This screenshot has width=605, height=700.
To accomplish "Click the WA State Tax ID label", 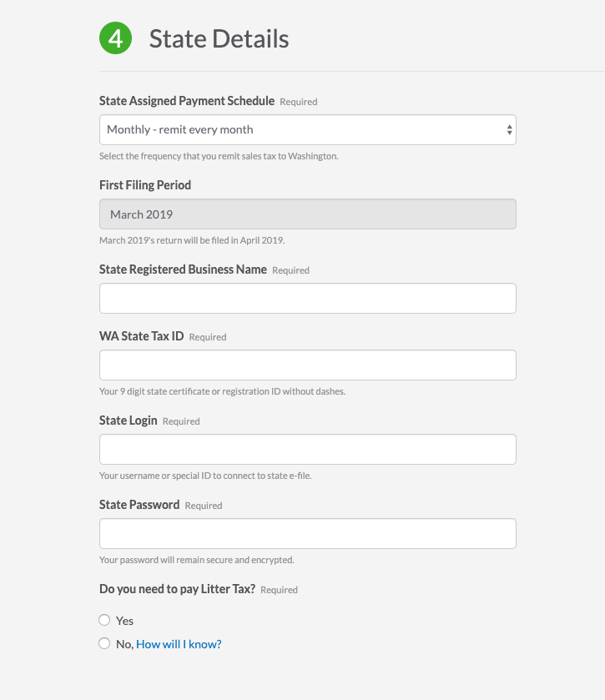I will (141, 336).
